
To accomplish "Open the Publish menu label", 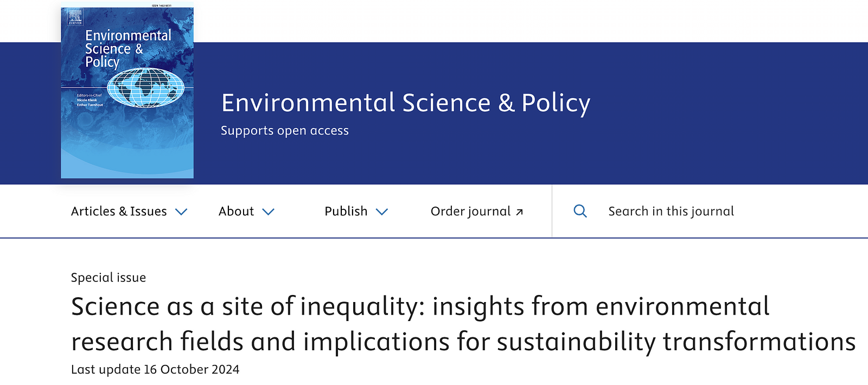I will click(x=346, y=211).
